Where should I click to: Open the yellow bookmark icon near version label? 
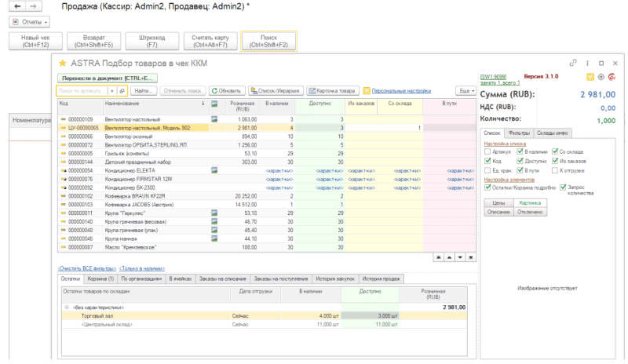click(x=590, y=77)
